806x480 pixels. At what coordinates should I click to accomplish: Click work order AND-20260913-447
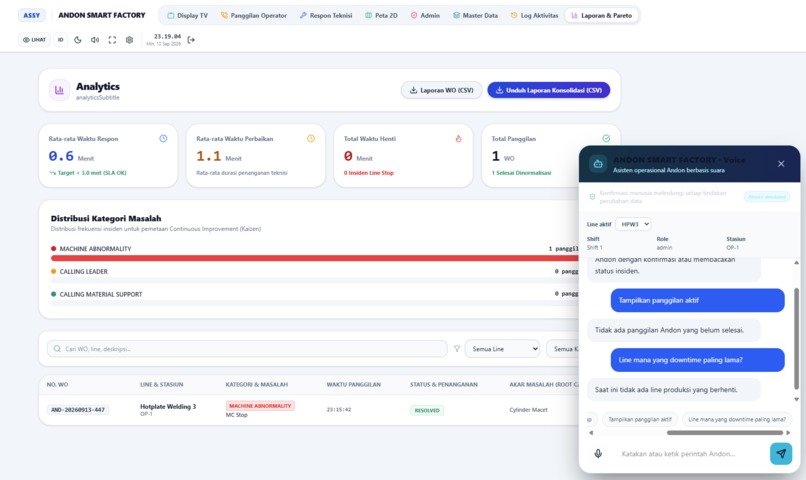[x=78, y=410]
